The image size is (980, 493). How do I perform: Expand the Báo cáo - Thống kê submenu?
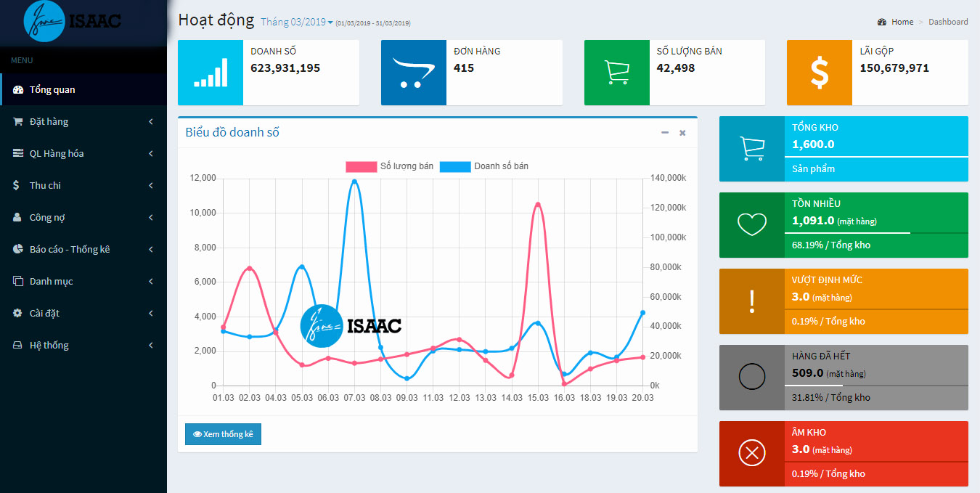pyautogui.click(x=83, y=249)
